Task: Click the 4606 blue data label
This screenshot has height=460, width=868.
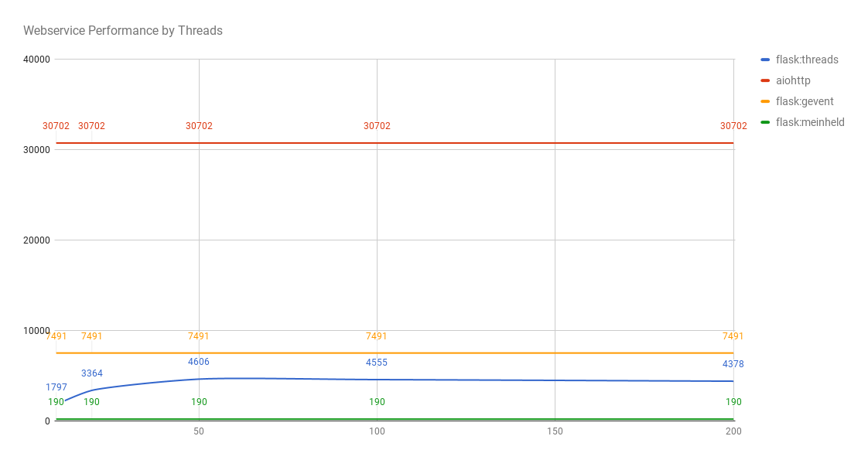Action: [x=199, y=362]
